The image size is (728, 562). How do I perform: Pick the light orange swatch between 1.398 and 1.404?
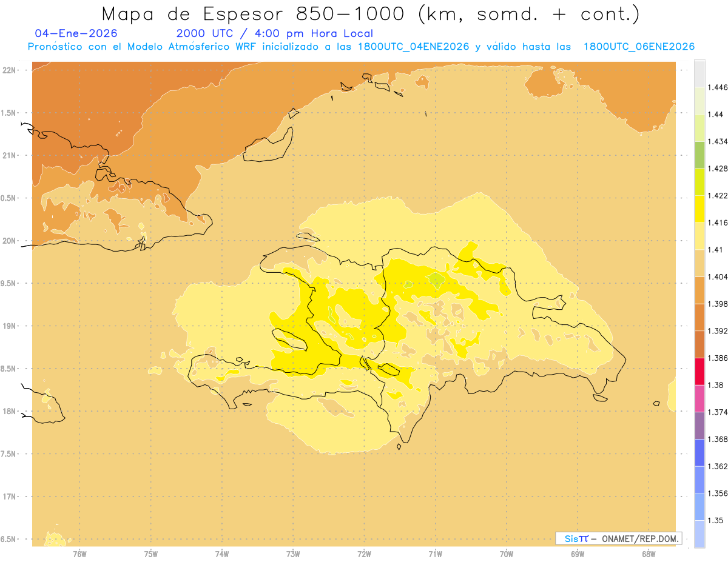click(699, 290)
